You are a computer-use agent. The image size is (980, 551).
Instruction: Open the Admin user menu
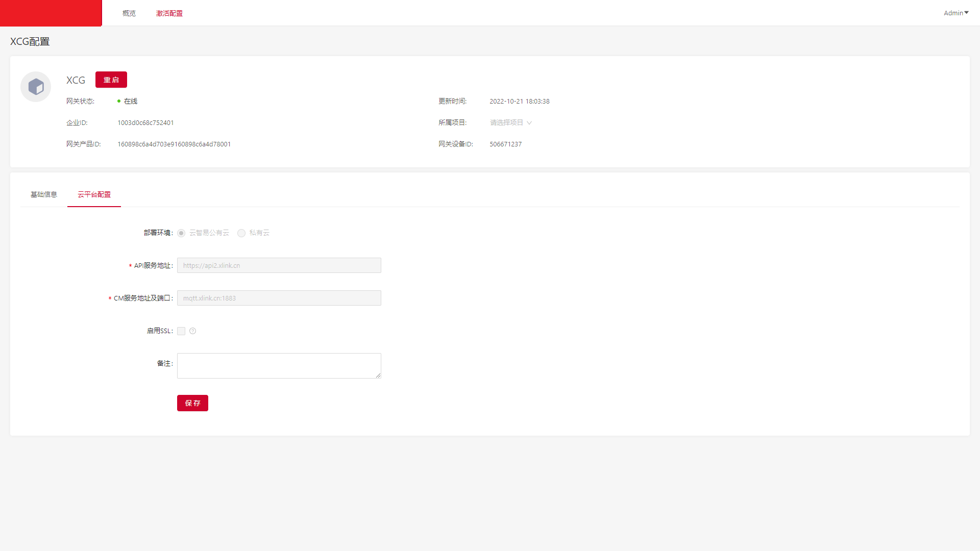pos(953,13)
